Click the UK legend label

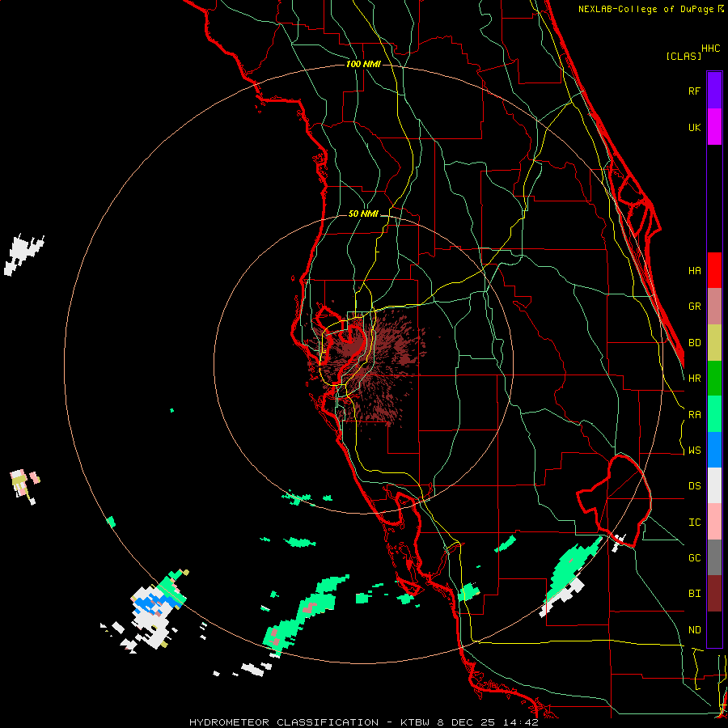(x=694, y=127)
